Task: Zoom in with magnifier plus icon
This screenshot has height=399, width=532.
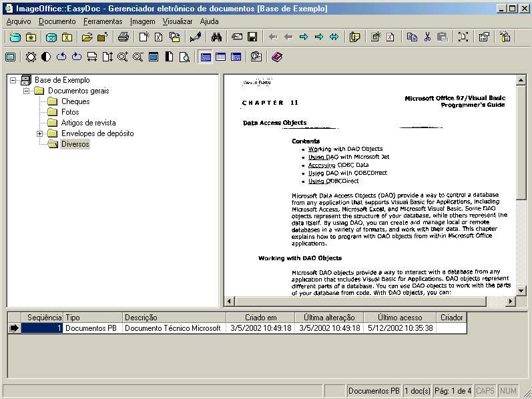Action: (x=122, y=57)
